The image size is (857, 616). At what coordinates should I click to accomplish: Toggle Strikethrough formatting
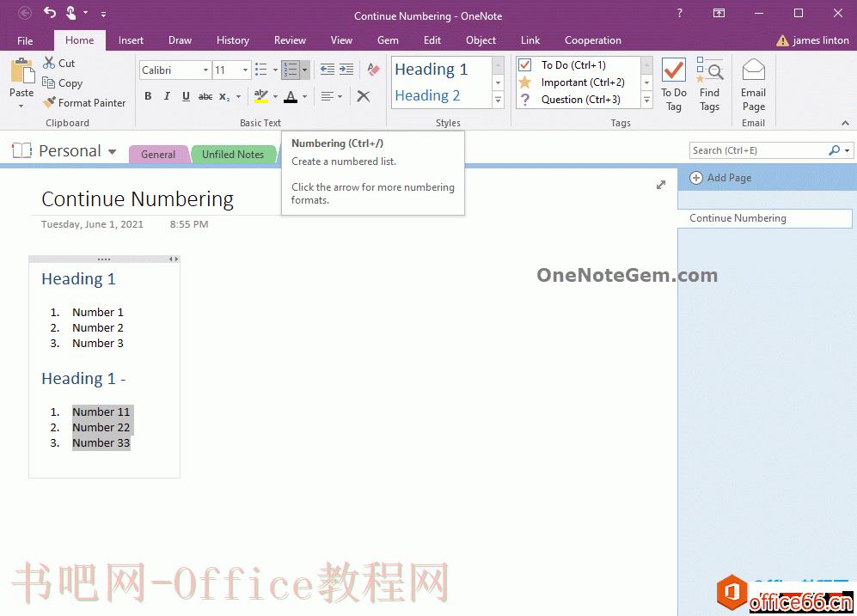pyautogui.click(x=205, y=97)
